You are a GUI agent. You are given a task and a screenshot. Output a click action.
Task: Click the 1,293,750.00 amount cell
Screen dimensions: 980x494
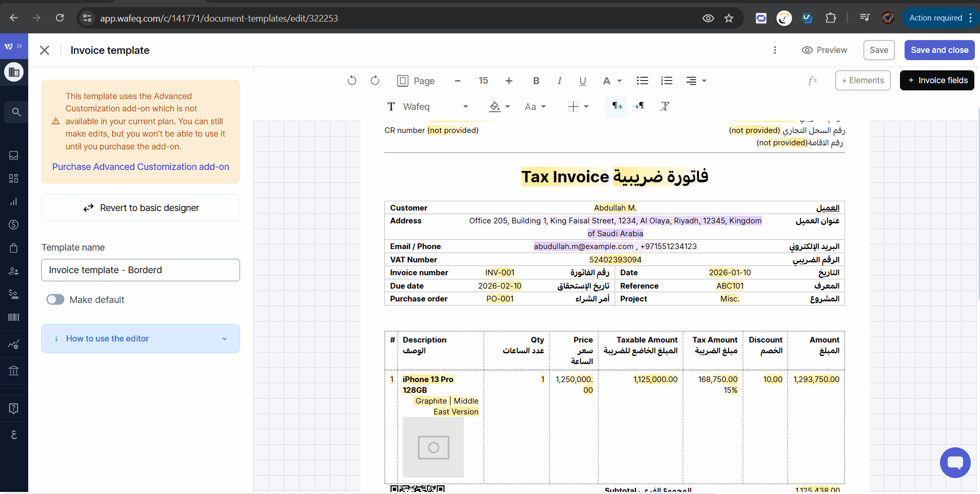(816, 379)
